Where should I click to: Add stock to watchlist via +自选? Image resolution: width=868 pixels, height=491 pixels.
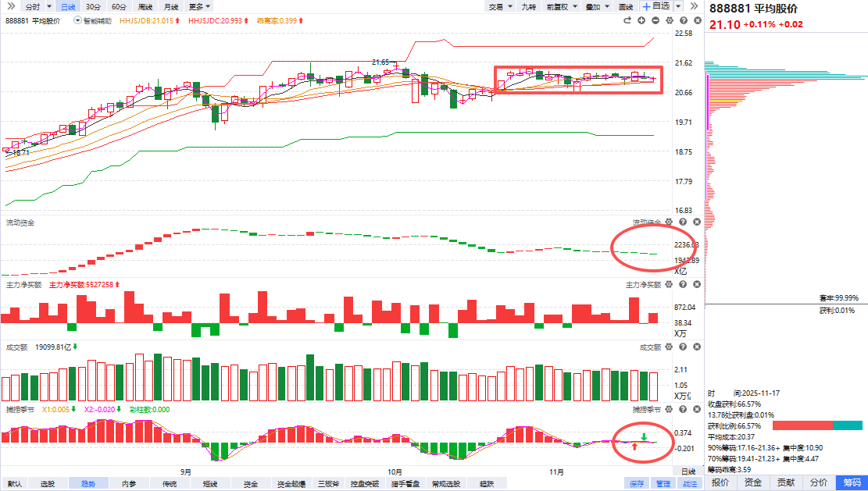tap(655, 6)
